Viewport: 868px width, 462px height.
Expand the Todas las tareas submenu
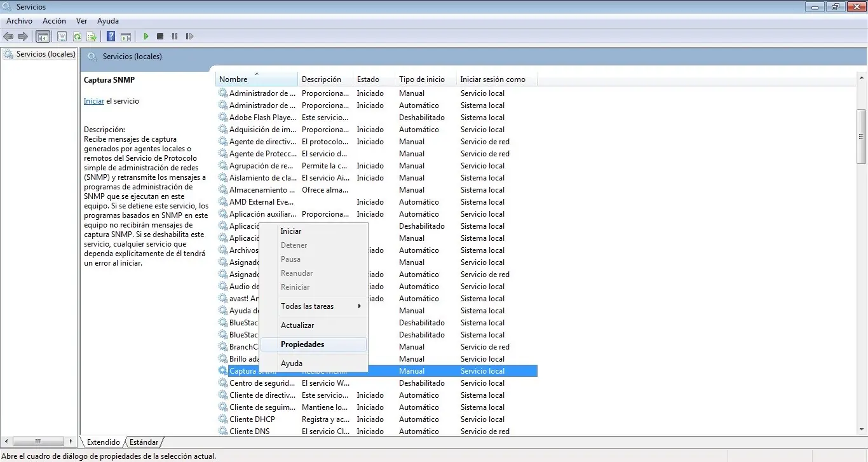(314, 306)
